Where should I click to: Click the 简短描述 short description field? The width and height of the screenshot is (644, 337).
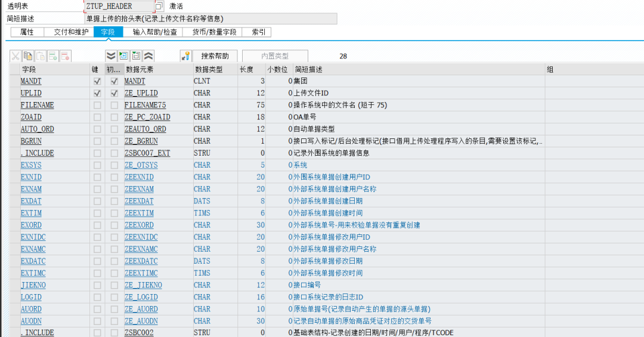click(x=210, y=19)
